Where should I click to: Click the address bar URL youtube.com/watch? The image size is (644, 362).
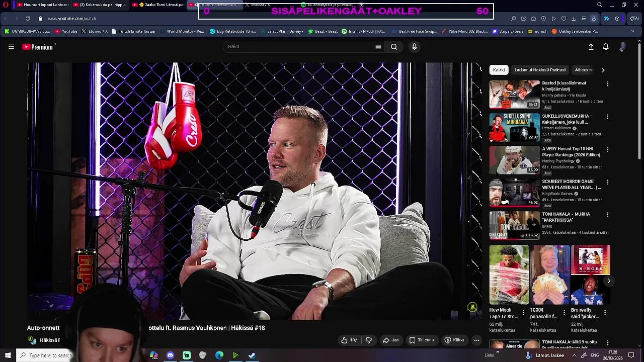(72, 19)
